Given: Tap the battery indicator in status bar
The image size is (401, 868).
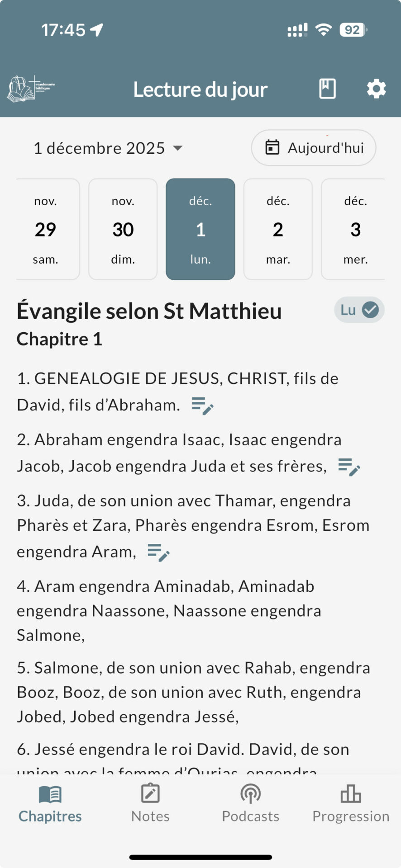Looking at the screenshot, I should click(353, 30).
